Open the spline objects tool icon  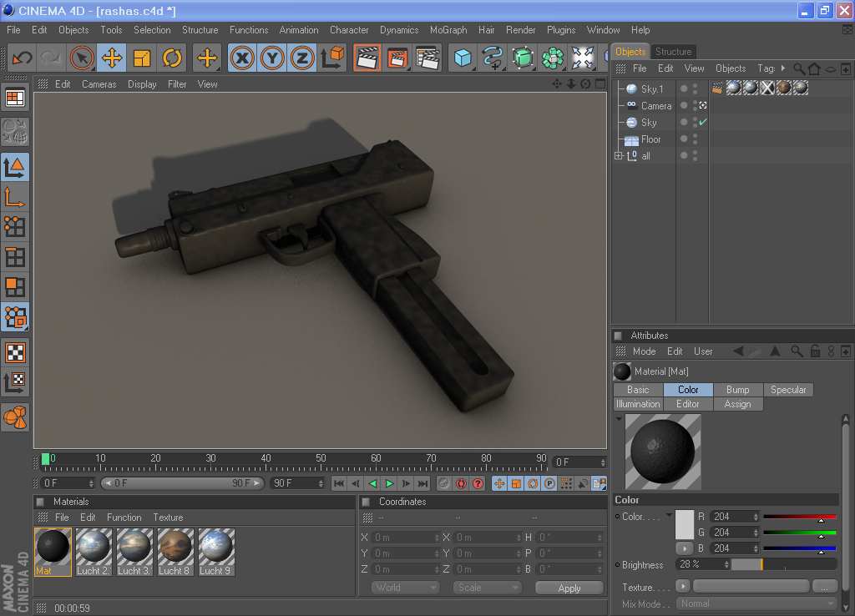493,58
